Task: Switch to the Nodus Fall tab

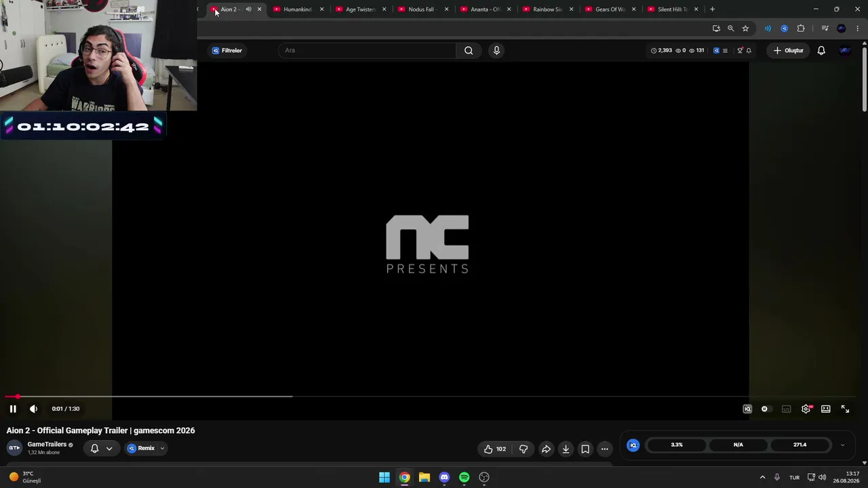Action: [422, 9]
